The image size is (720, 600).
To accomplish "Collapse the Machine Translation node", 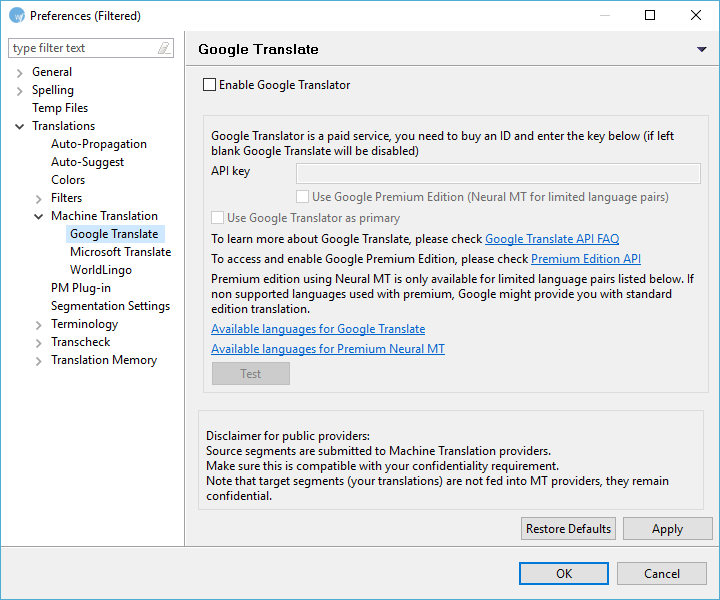I will 39,216.
